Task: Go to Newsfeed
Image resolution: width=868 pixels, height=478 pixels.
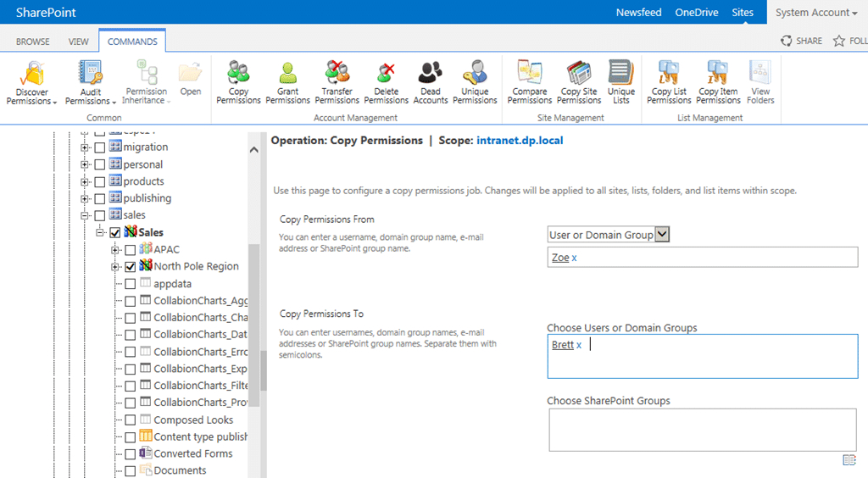Action: coord(639,12)
